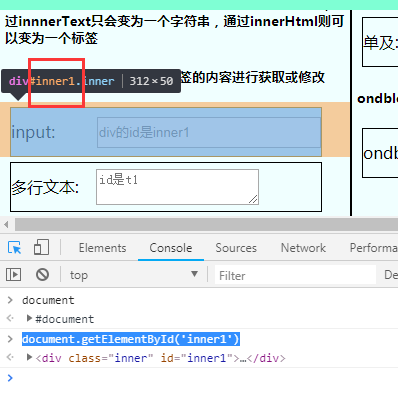Open the top execution context dropdown
398x404 pixels.
(134, 275)
